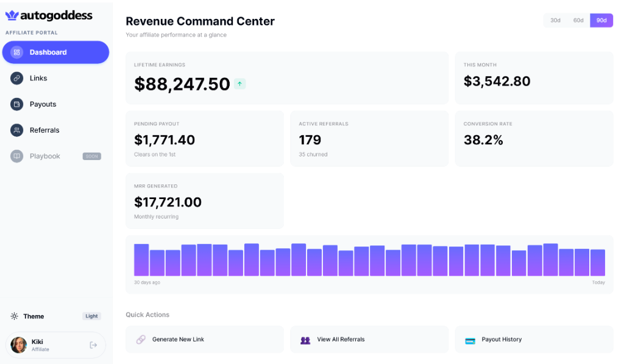Click the Lifetime Earnings value $88,247.50
This screenshot has height=364, width=624.
click(182, 84)
